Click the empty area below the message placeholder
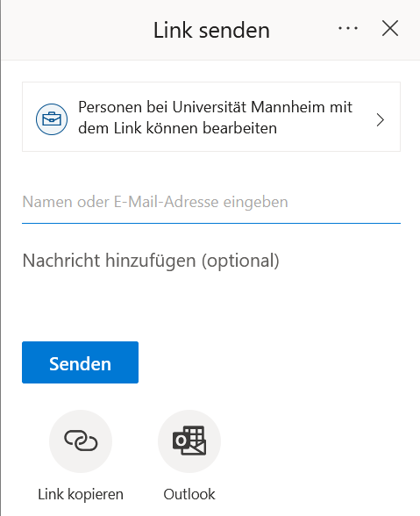420x516 pixels. (211, 301)
